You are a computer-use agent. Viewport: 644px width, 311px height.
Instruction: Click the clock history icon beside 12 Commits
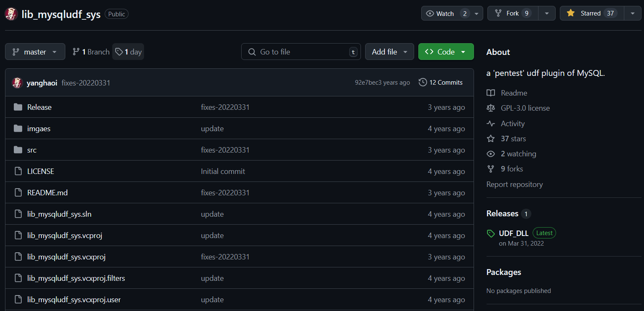423,83
